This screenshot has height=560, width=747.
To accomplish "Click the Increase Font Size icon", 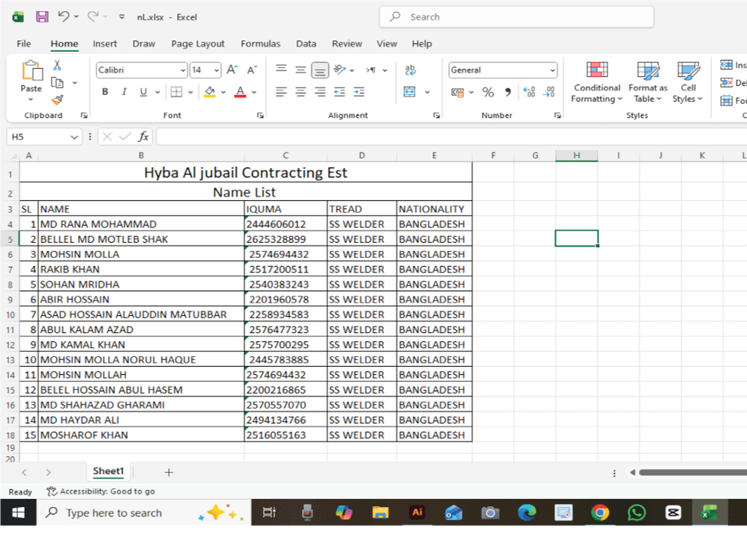I will click(232, 70).
